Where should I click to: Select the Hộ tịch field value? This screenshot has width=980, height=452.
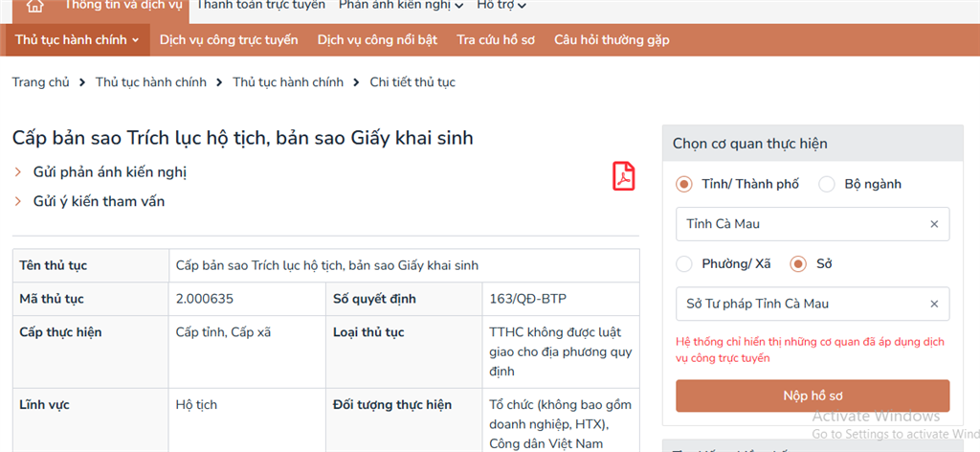pos(196,405)
